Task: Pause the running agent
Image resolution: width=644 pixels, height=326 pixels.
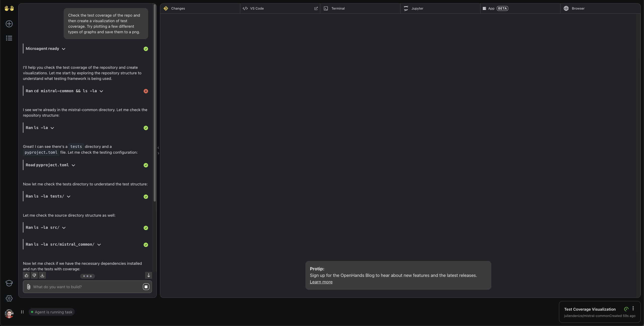Action: (22, 312)
